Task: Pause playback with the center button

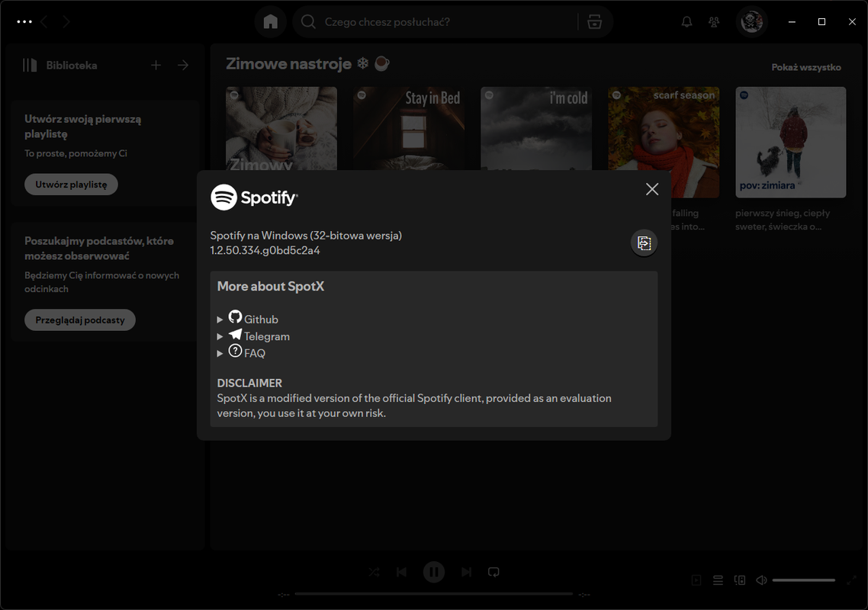Action: (433, 572)
